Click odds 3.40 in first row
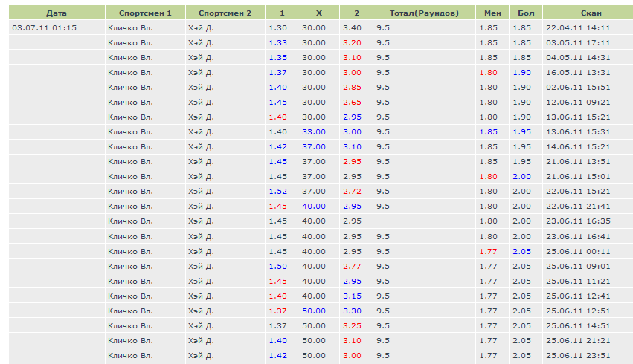Image resolution: width=633 pixels, height=364 pixels. [x=352, y=27]
